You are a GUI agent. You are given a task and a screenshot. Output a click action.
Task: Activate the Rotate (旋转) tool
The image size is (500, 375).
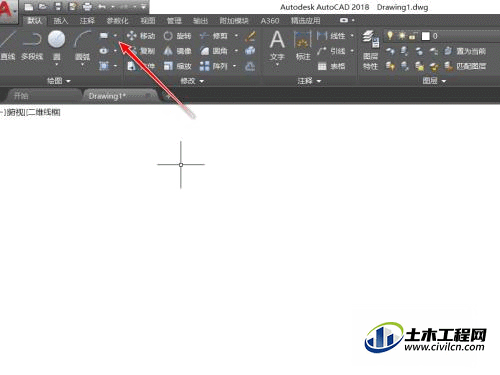pos(177,36)
